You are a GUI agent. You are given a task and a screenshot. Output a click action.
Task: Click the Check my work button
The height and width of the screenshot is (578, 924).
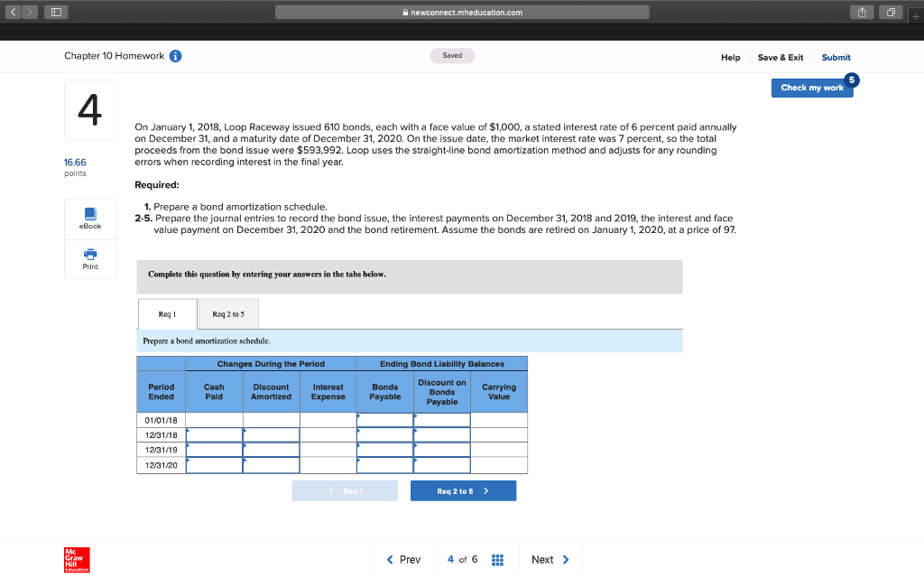(811, 88)
